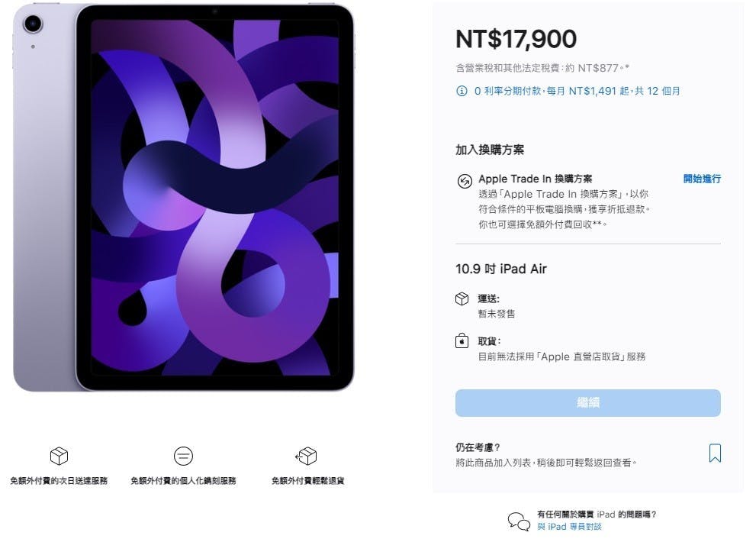Click the Apple Trade In circular arrow icon
This screenshot has width=756, height=542.
click(x=465, y=181)
